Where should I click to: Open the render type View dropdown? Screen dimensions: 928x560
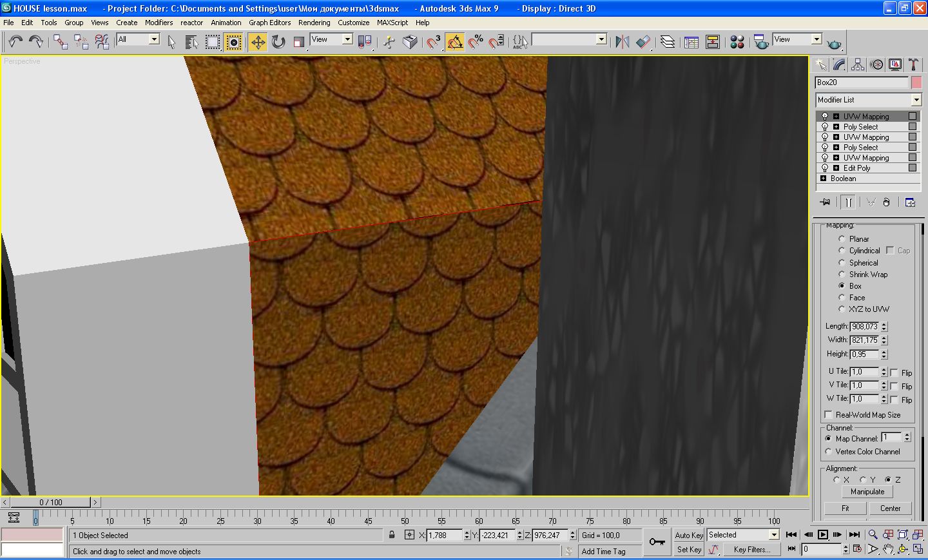[x=817, y=39]
